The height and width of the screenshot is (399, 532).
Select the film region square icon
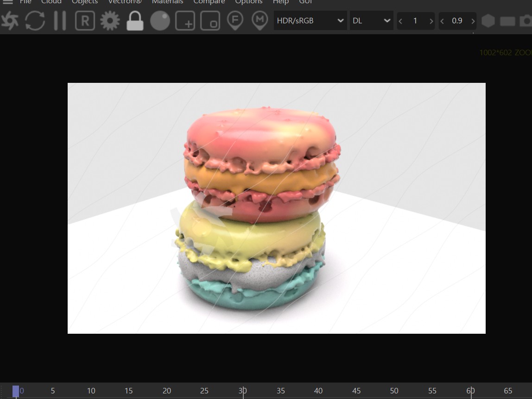210,21
